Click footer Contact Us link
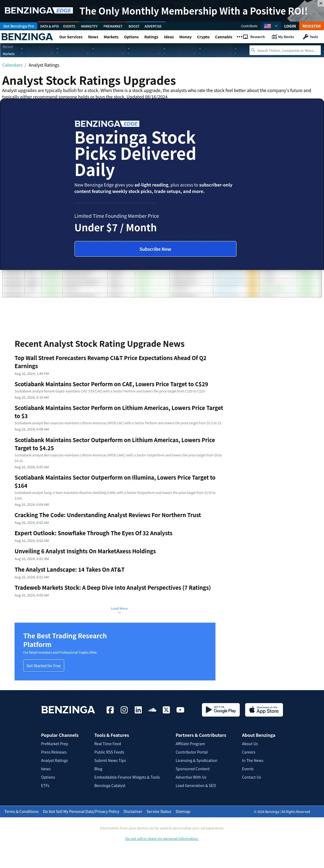The image size is (324, 868). pos(251,777)
